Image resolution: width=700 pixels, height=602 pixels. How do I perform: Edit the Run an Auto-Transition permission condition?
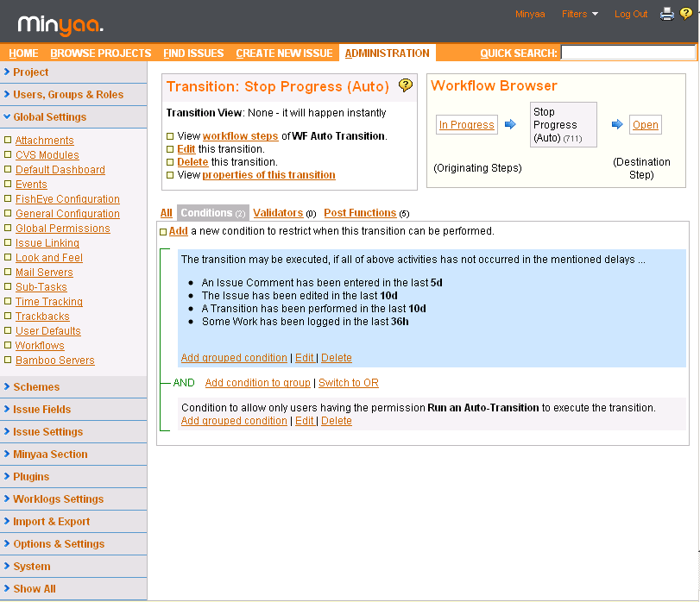pyautogui.click(x=305, y=421)
